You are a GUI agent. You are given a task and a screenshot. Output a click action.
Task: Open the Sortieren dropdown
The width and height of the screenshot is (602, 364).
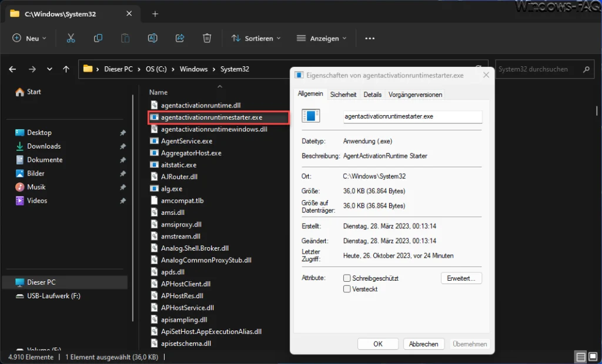256,38
